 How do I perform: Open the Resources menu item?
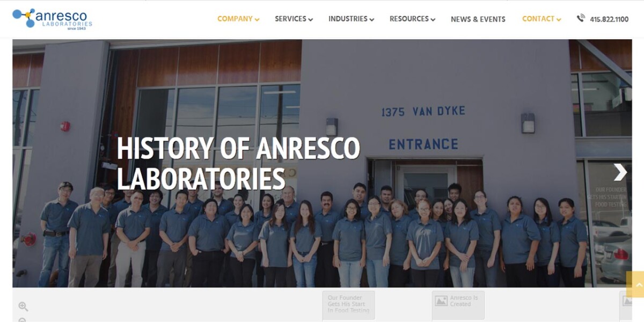pyautogui.click(x=409, y=19)
